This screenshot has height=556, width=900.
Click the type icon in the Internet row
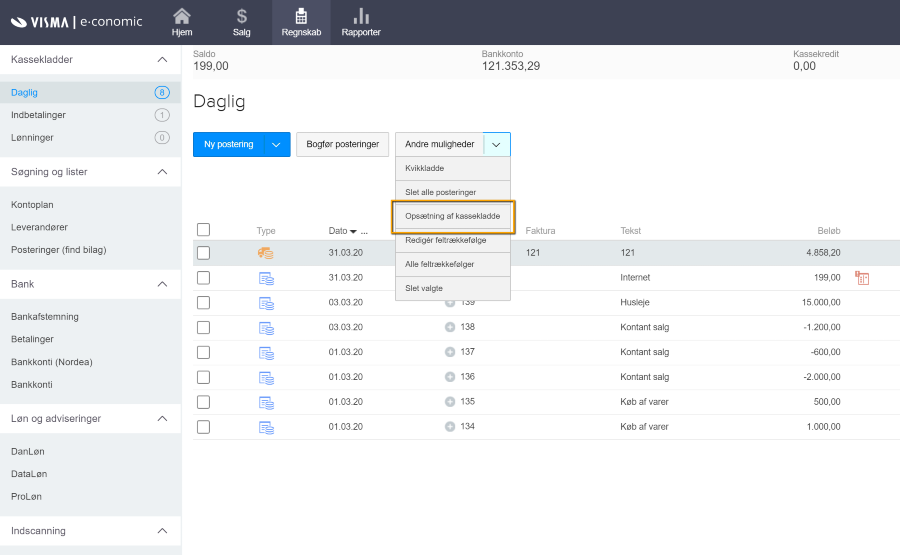click(x=266, y=278)
